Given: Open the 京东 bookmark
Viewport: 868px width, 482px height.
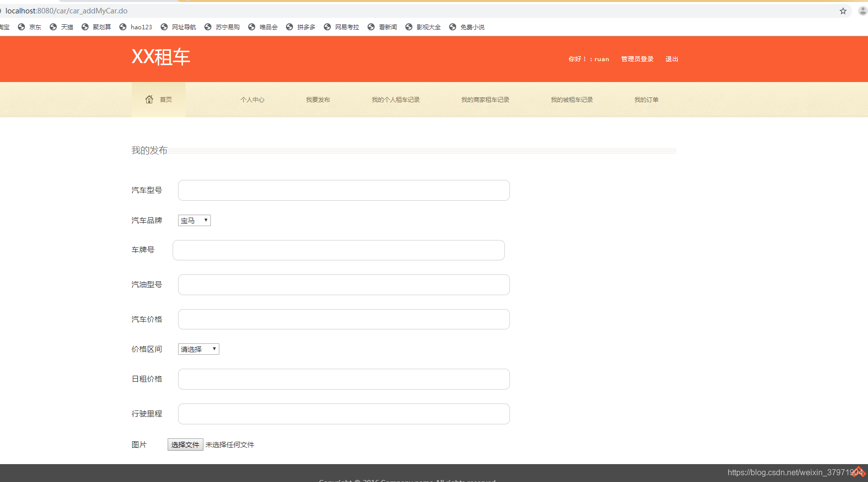Looking at the screenshot, I should coord(30,27).
